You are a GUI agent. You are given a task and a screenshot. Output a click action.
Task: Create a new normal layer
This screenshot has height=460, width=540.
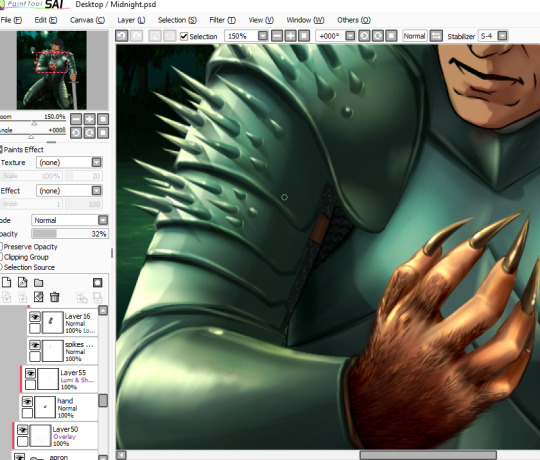[x=7, y=283]
